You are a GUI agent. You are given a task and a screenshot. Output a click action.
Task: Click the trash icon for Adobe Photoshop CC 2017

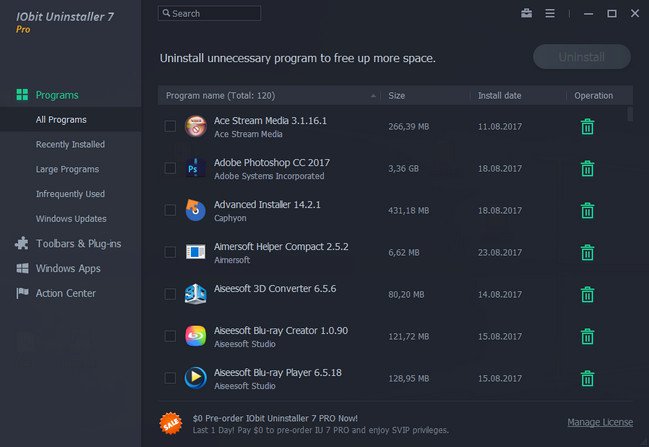click(587, 168)
